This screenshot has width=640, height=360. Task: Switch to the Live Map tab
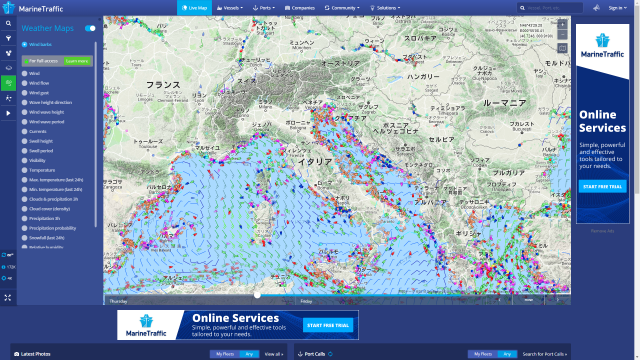194,8
